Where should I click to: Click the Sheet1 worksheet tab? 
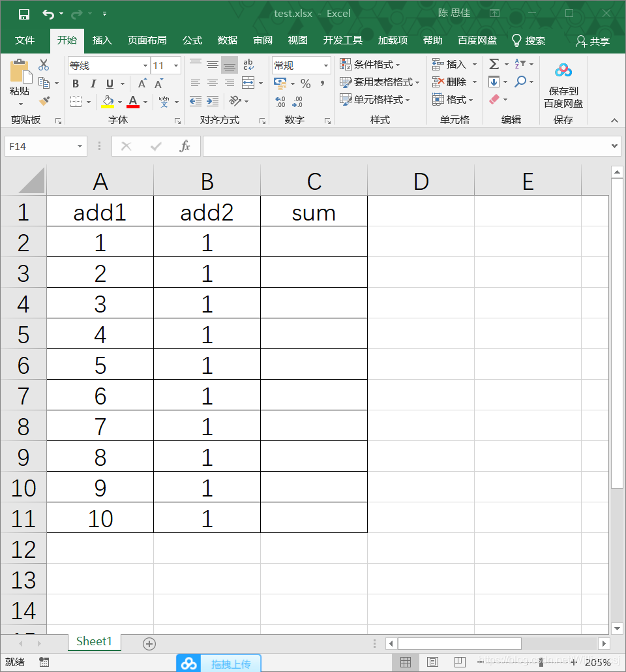click(95, 641)
